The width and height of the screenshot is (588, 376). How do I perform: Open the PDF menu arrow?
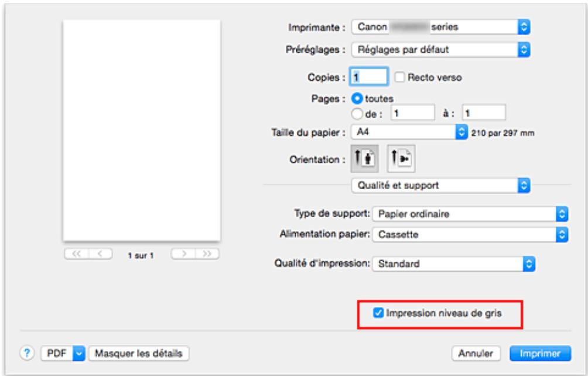[78, 353]
